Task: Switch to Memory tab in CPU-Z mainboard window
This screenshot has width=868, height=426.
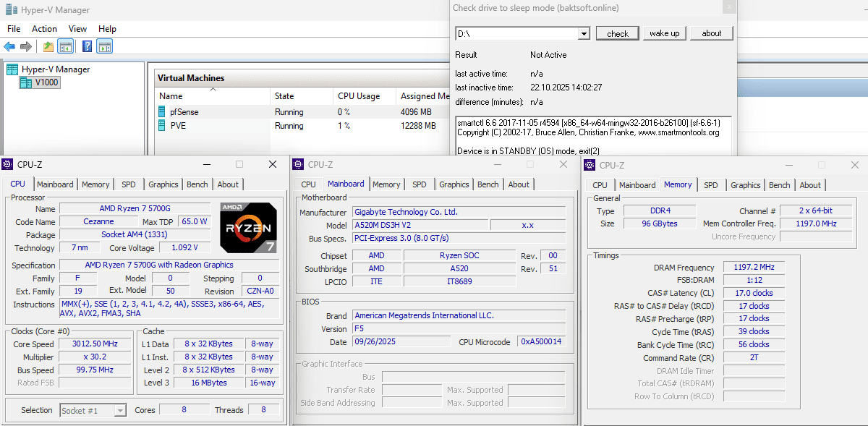Action: point(386,184)
